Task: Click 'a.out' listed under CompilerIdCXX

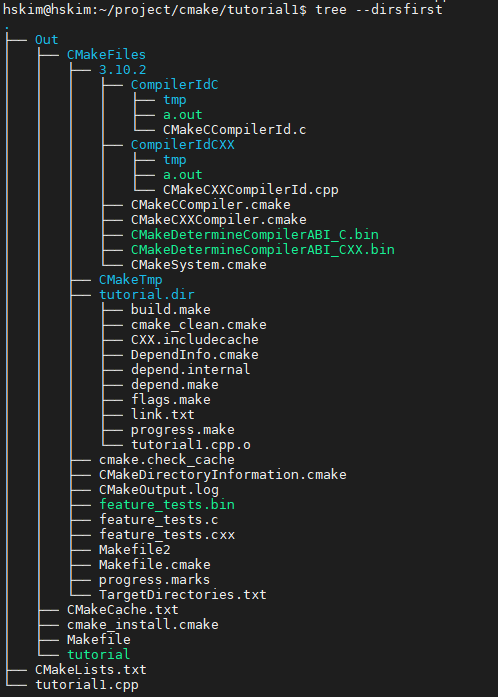Action: [x=183, y=175]
